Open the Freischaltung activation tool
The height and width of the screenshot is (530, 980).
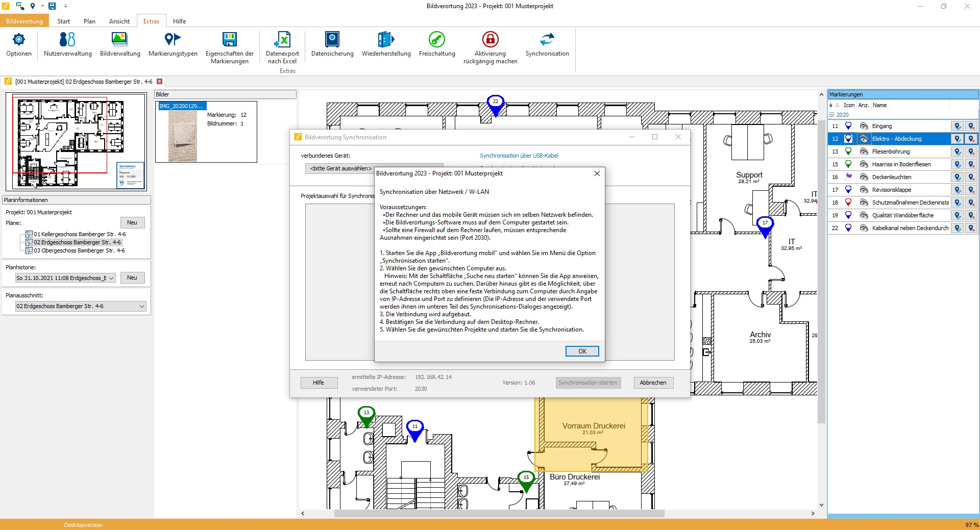[x=437, y=45]
